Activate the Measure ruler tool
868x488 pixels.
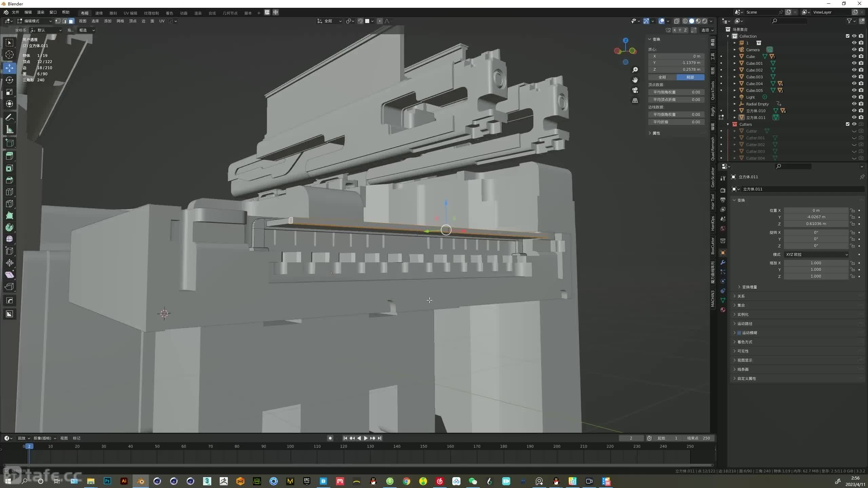pos(9,129)
